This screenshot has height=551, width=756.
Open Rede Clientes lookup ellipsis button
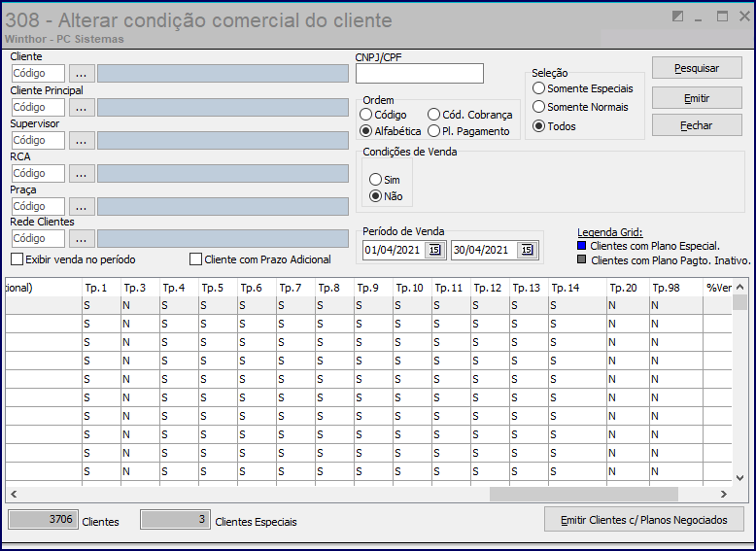82,239
